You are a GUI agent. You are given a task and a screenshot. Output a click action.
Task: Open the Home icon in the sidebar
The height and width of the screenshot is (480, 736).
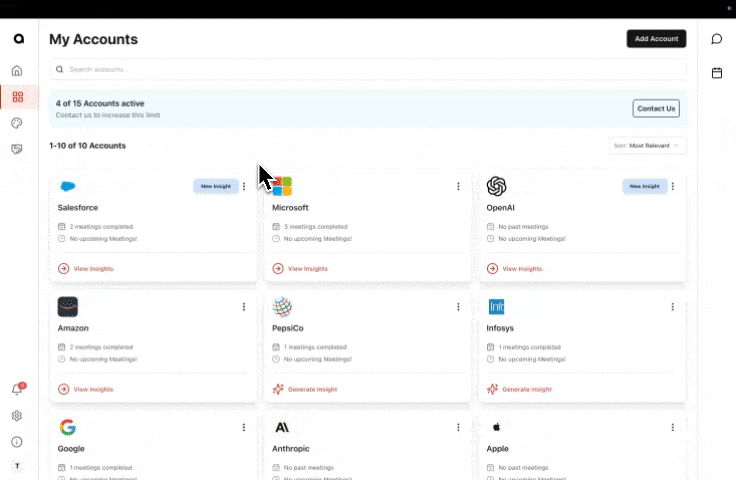(17, 70)
